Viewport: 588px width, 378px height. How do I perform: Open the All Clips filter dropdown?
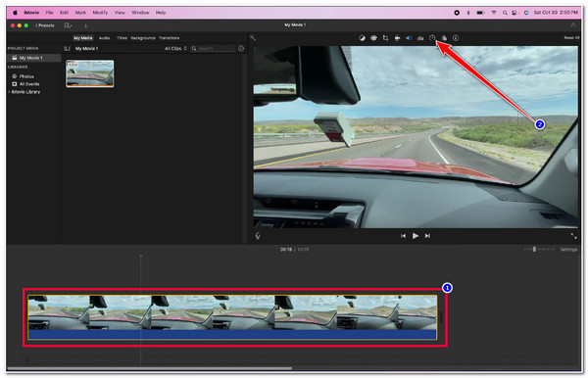pyautogui.click(x=175, y=48)
